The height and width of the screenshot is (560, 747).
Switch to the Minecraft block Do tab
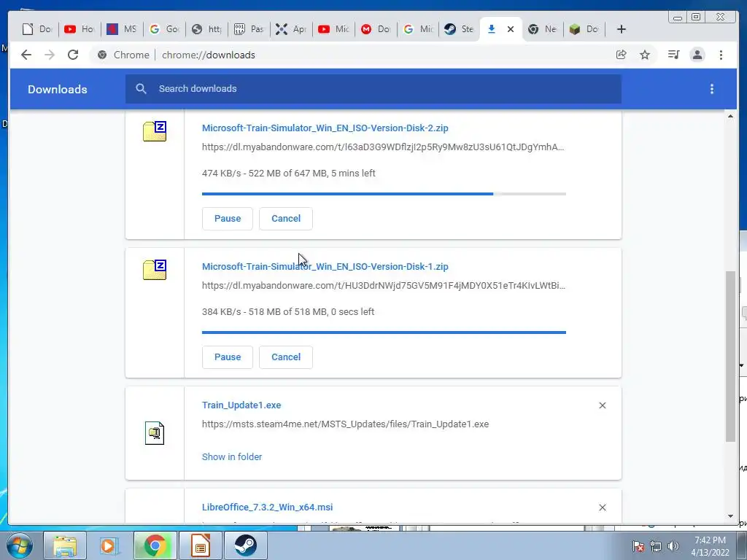[584, 29]
